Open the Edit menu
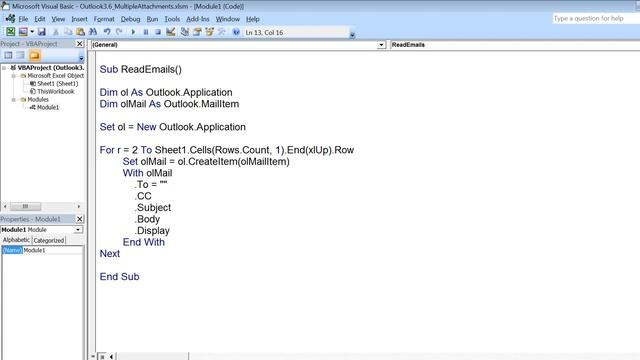The width and height of the screenshot is (640, 360). pyautogui.click(x=40, y=19)
